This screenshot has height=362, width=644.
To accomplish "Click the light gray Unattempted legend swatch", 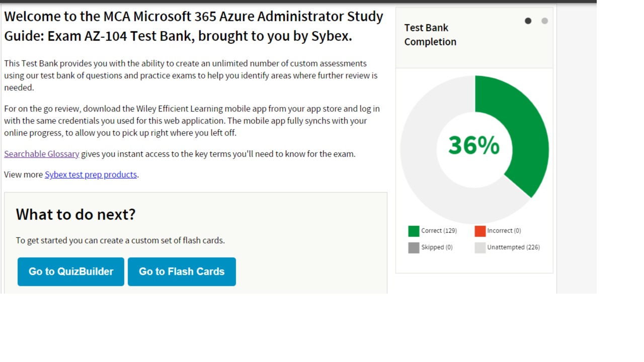I will [480, 248].
